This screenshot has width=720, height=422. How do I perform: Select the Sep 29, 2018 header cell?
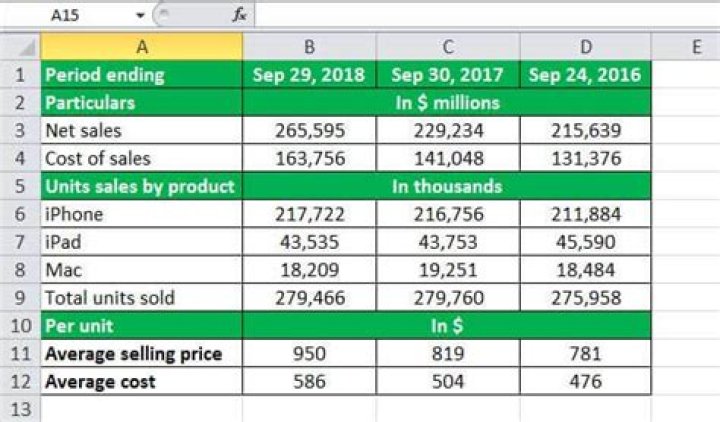310,74
